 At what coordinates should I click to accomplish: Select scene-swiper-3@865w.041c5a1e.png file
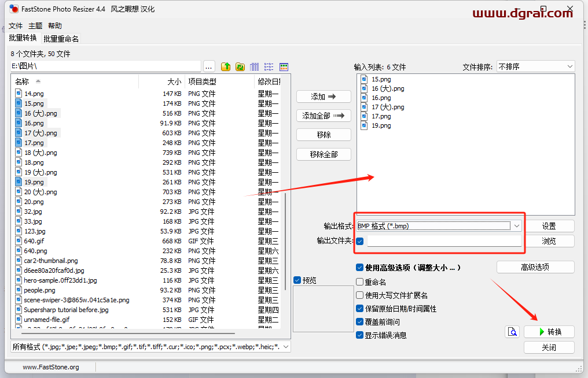click(76, 300)
